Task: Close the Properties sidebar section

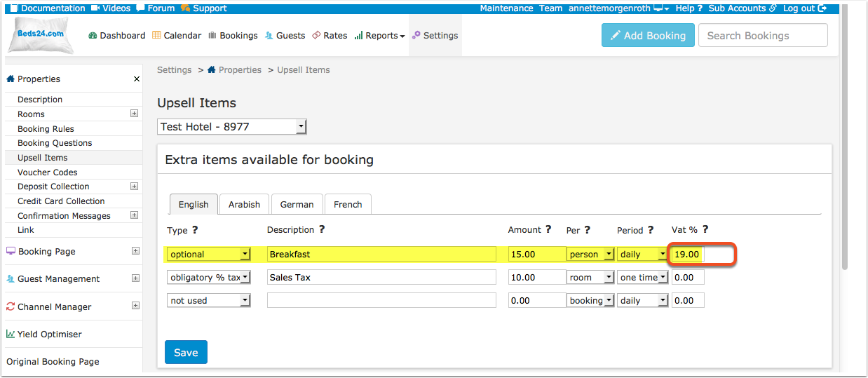Action: coord(137,79)
